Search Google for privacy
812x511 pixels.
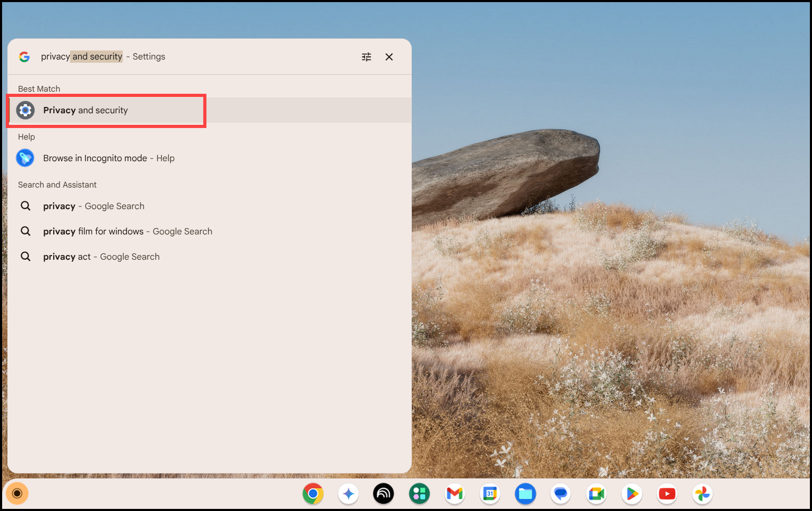point(93,206)
